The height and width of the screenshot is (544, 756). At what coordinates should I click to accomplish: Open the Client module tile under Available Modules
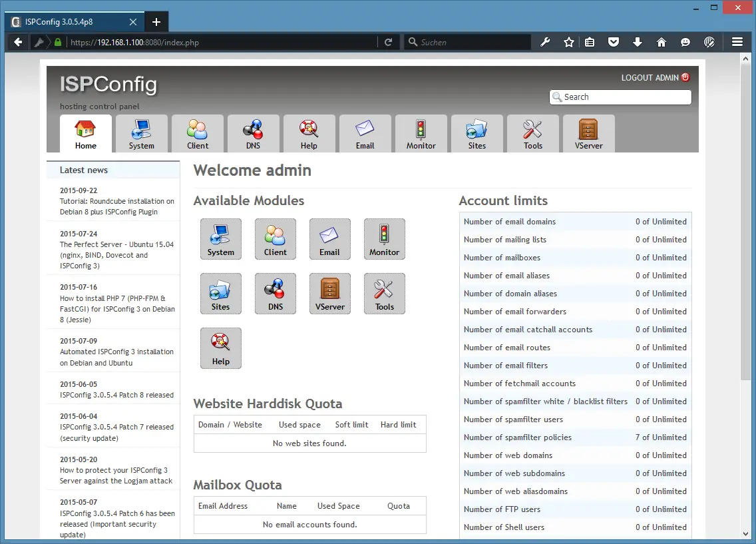[x=276, y=239]
